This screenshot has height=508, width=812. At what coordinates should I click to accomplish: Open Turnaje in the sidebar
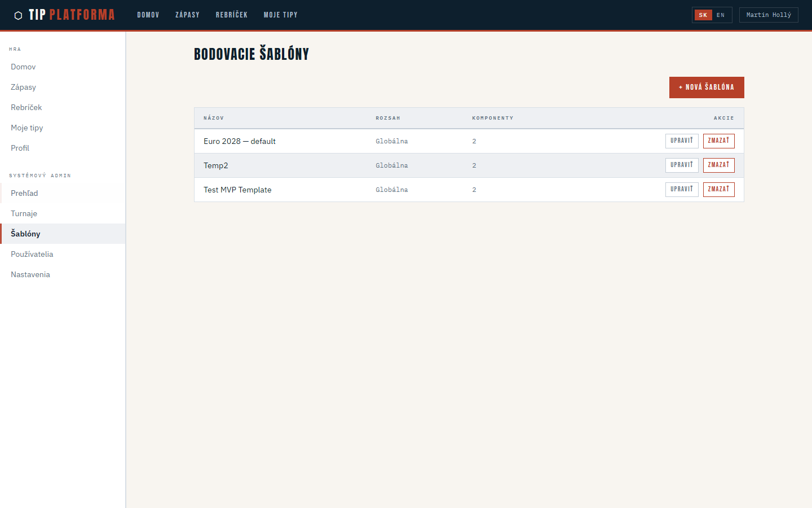pos(24,213)
